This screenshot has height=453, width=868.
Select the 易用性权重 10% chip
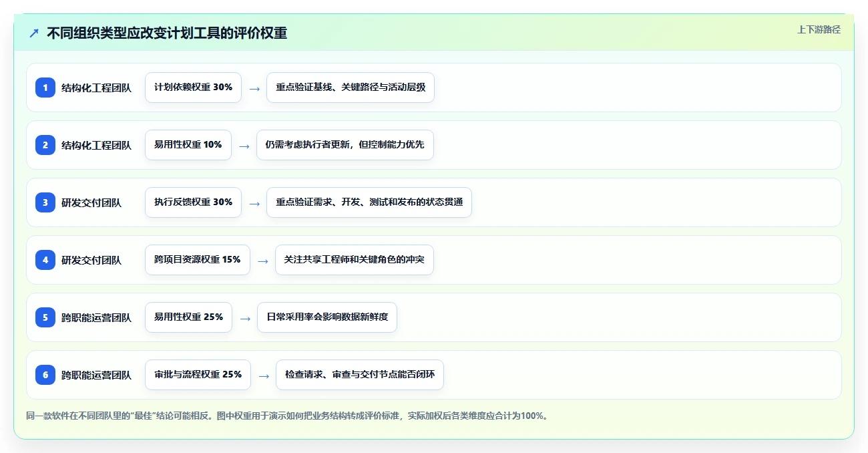pos(188,145)
